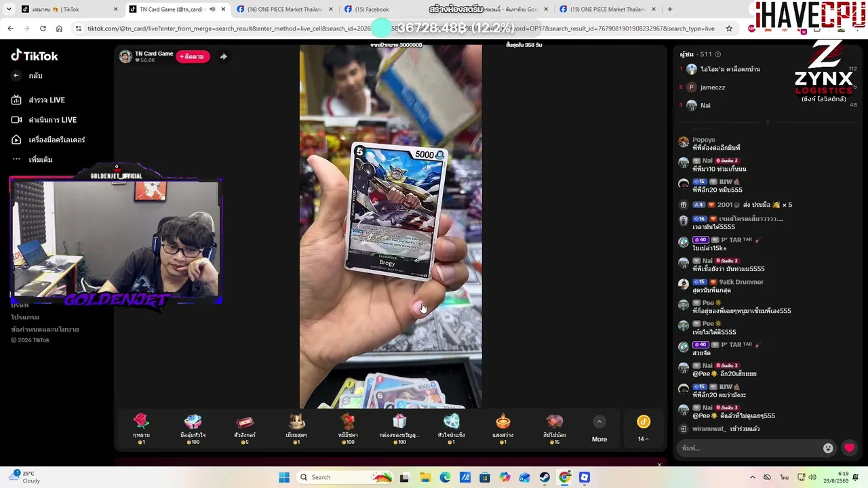Send the hippo (ฮิปโปน้อย) gift
Viewport: 868px width, 488px height.
pyautogui.click(x=555, y=428)
